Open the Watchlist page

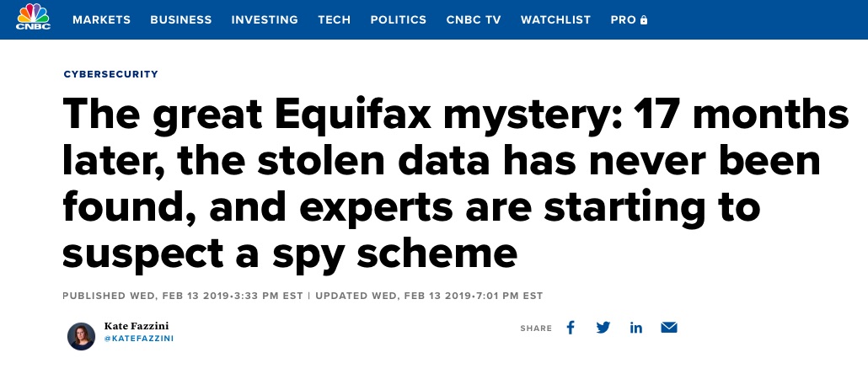[x=556, y=20]
